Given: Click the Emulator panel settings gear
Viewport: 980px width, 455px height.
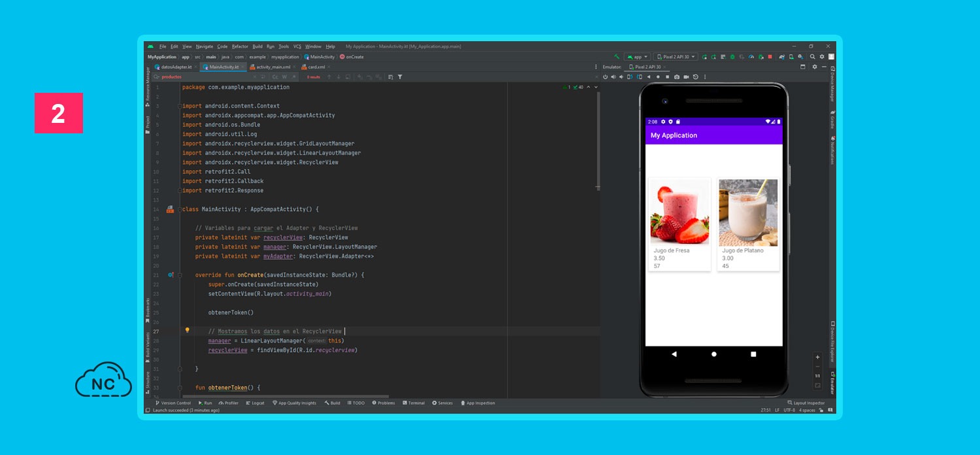Looking at the screenshot, I should tap(815, 67).
